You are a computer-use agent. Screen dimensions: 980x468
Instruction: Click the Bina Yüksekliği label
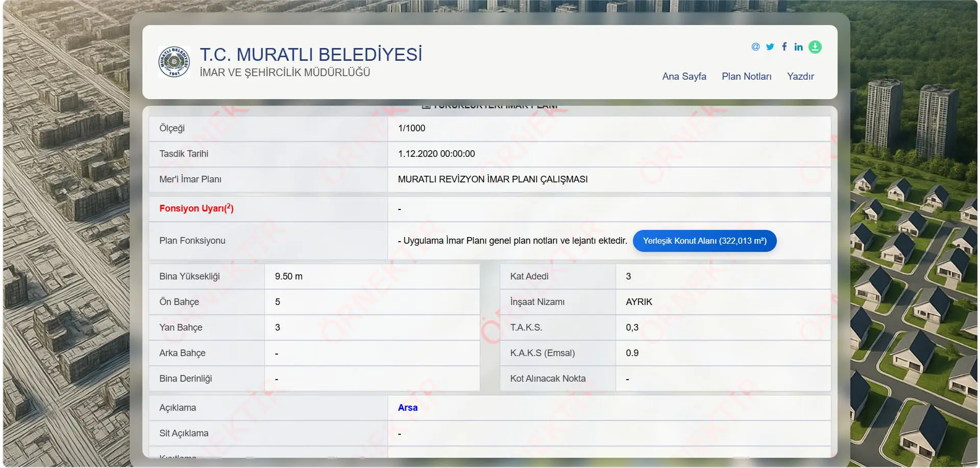coord(189,276)
